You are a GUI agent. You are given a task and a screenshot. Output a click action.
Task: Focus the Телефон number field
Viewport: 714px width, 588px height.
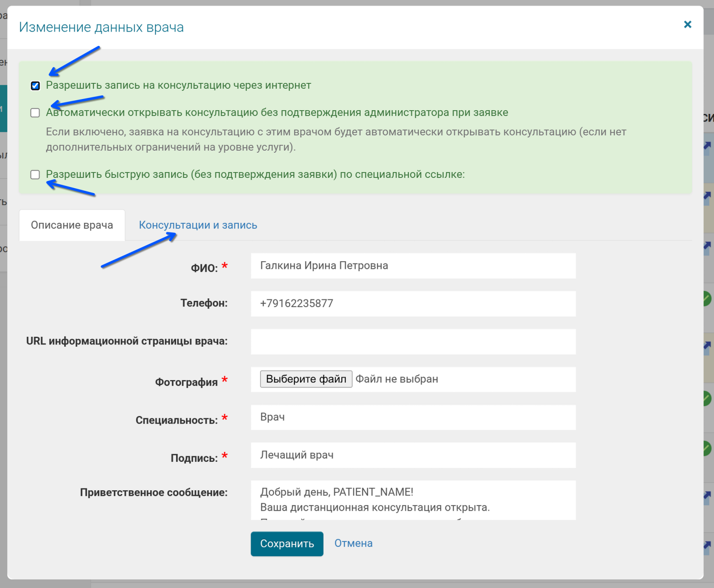(x=413, y=304)
